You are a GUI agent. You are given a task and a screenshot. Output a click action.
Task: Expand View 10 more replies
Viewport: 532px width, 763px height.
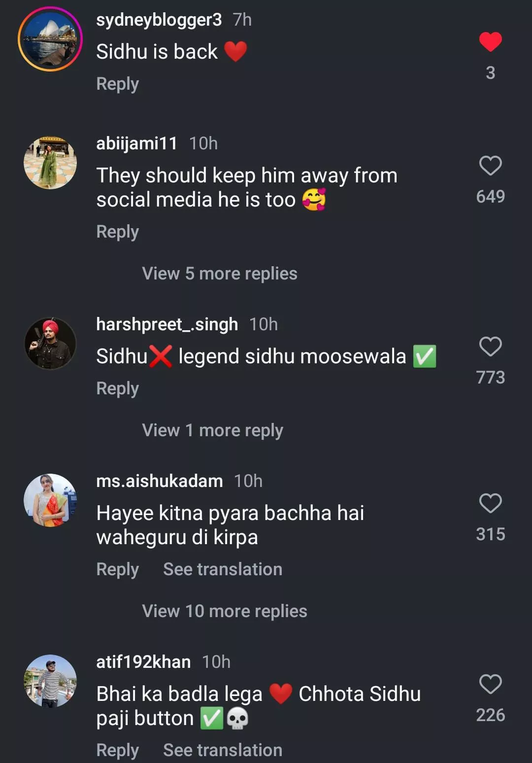click(x=224, y=611)
